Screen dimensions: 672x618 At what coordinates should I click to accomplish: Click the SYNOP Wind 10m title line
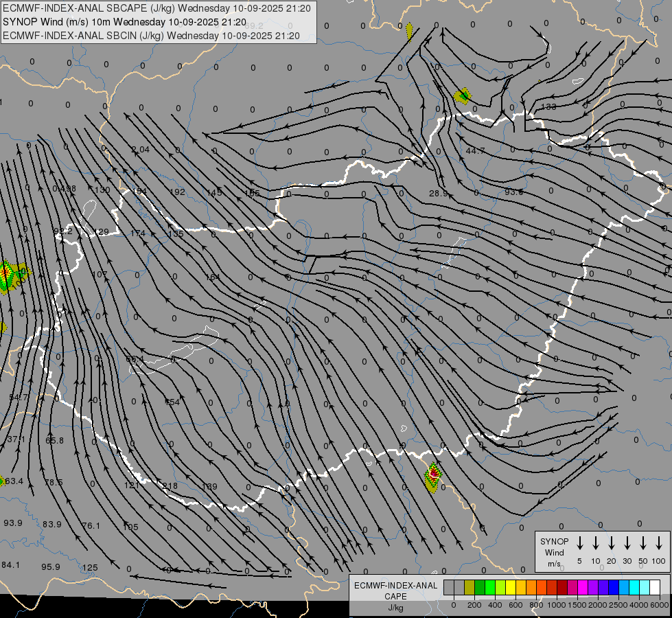click(125, 22)
